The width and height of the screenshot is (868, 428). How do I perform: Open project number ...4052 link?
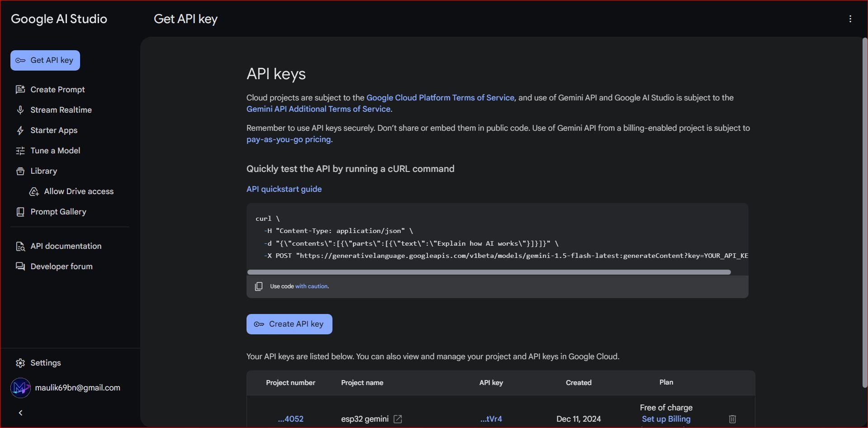click(x=291, y=419)
